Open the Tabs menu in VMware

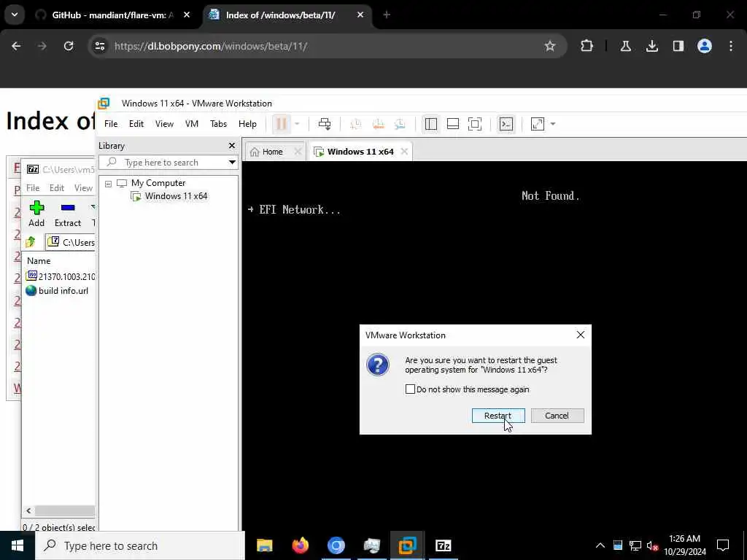point(218,124)
